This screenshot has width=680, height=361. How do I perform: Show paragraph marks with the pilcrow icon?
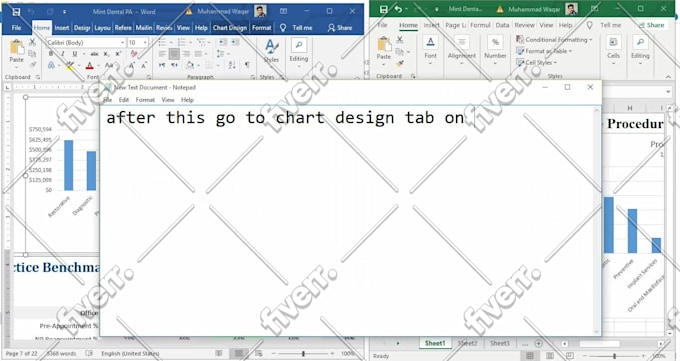(x=247, y=65)
